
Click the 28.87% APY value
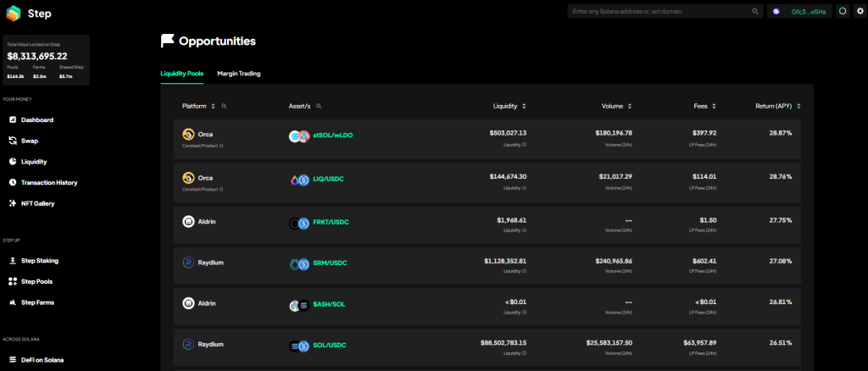tap(781, 133)
